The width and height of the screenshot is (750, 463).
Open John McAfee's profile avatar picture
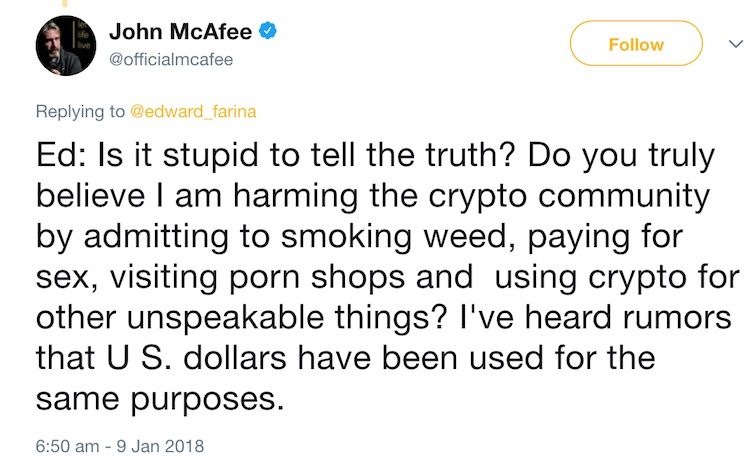point(66,46)
